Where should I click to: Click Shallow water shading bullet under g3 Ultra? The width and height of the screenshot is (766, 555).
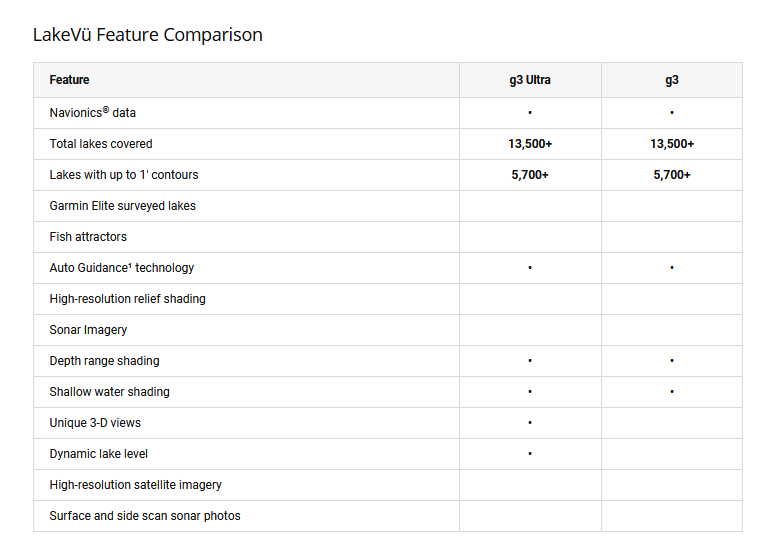point(530,392)
